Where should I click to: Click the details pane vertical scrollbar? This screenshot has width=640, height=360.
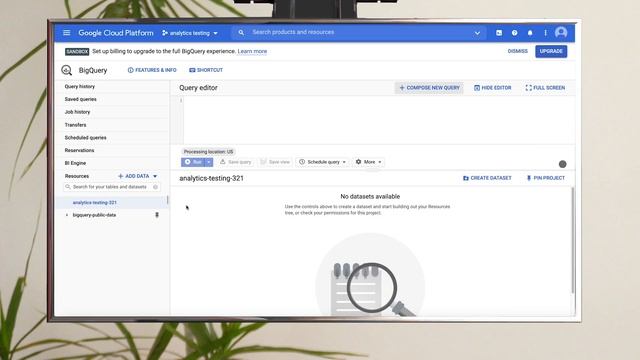(x=573, y=240)
